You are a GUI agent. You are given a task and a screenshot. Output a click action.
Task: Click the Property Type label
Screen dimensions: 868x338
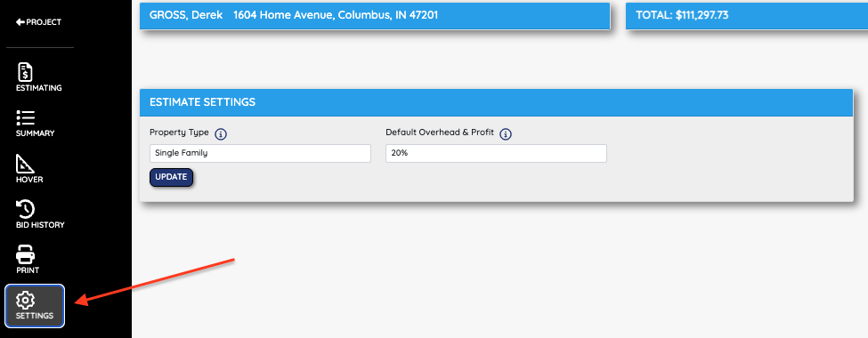179,133
